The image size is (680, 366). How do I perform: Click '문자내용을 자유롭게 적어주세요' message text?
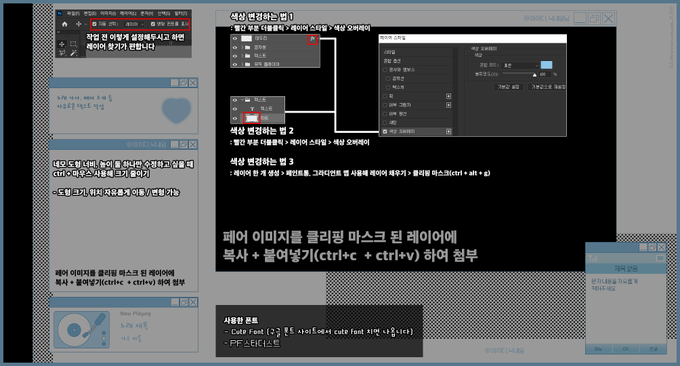[614, 285]
